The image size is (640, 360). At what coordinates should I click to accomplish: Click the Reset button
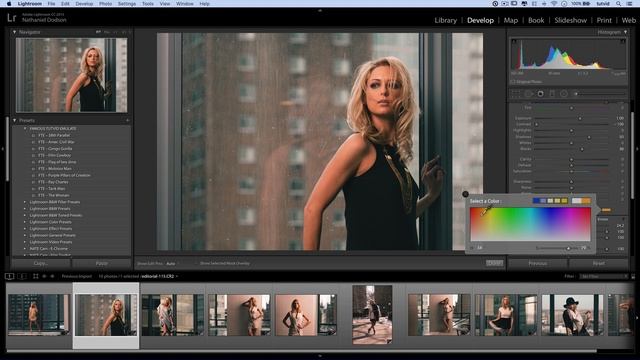pos(599,263)
